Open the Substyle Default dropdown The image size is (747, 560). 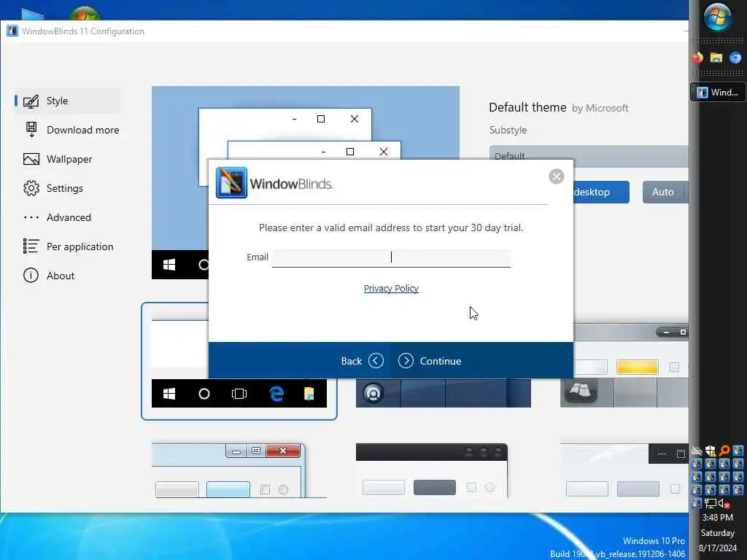tap(589, 155)
